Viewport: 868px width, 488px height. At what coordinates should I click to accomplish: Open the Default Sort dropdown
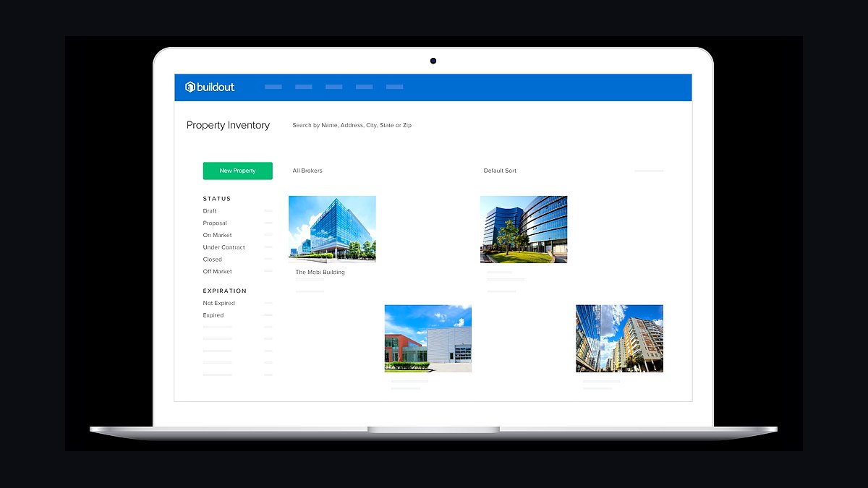500,171
